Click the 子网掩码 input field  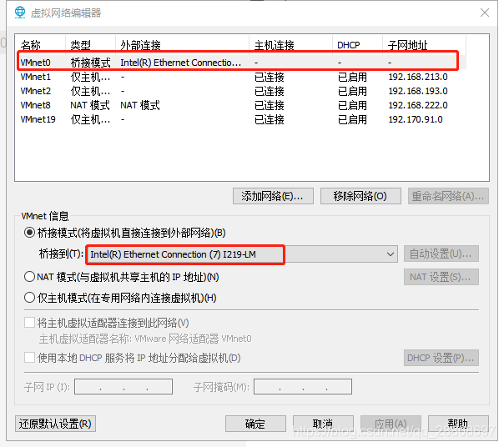[x=303, y=387]
